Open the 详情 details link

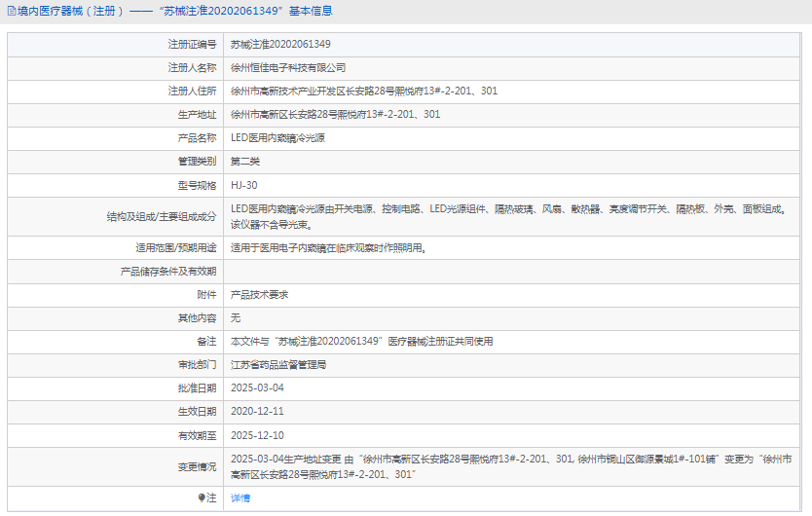240,498
